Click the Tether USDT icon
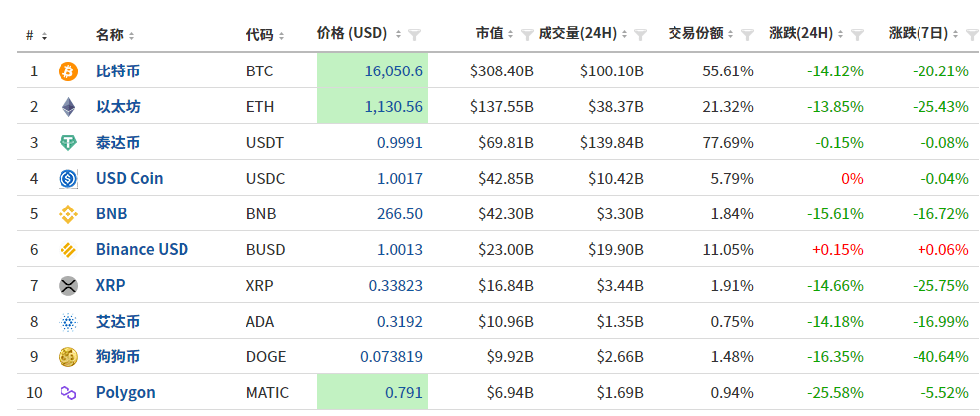This screenshot has height=416, width=980. pyautogui.click(x=68, y=143)
